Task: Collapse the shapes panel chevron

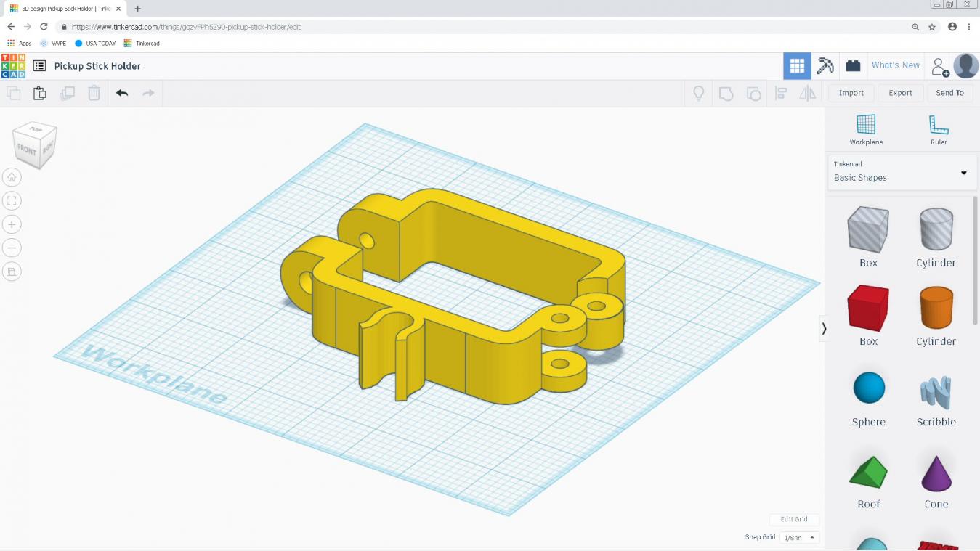Action: 824,328
